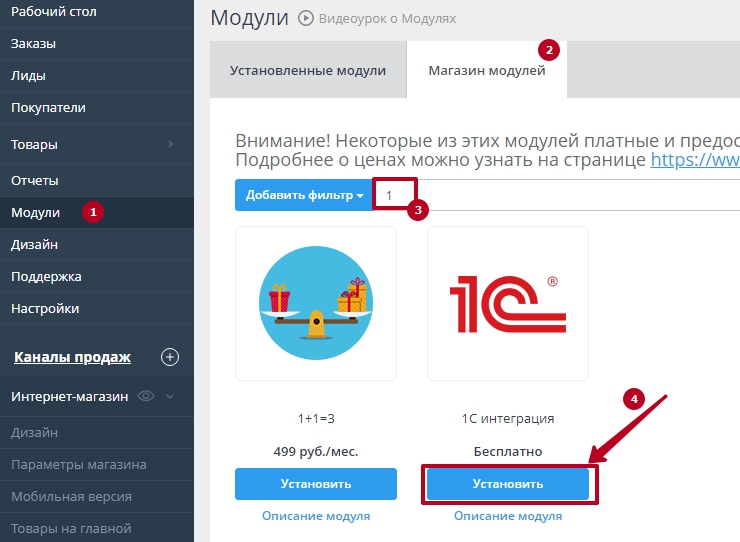The image size is (740, 542).
Task: Open the 1+1=3 module description link
Action: (x=316, y=516)
